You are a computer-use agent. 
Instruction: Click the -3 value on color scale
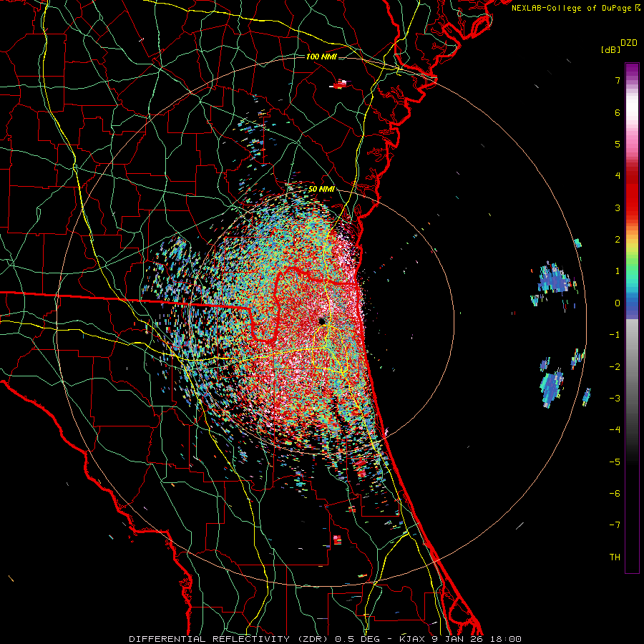click(615, 399)
